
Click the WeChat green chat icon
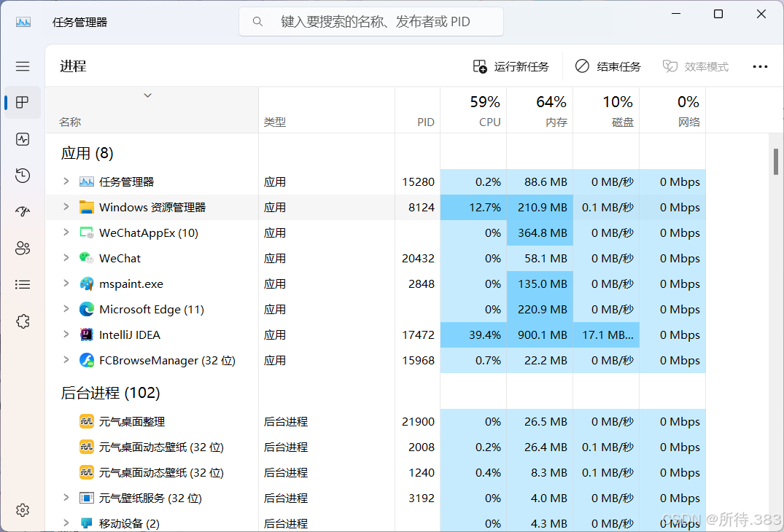(x=87, y=258)
